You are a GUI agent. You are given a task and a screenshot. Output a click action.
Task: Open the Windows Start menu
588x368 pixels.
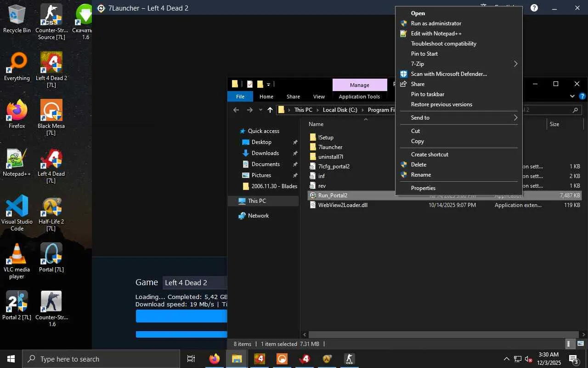[x=11, y=359]
